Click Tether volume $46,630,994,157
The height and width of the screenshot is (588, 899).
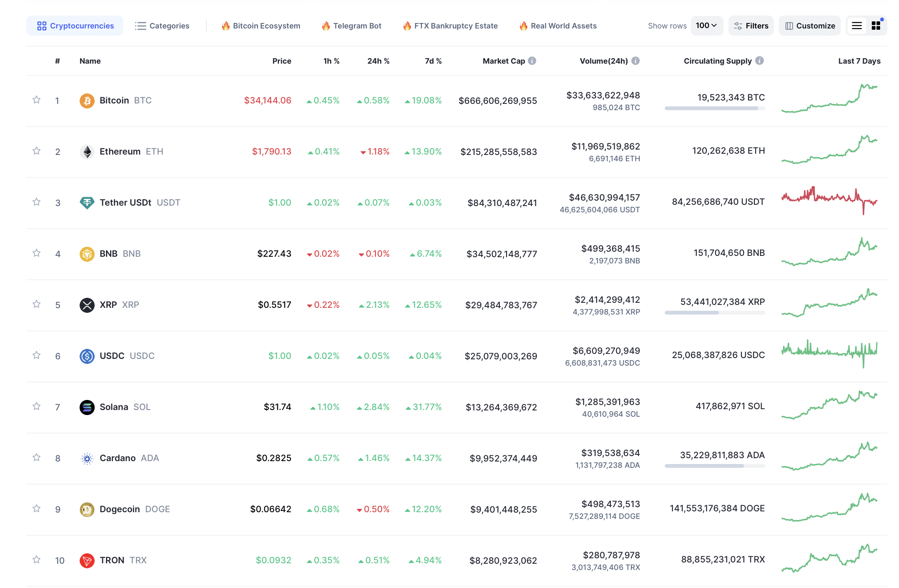tap(604, 198)
